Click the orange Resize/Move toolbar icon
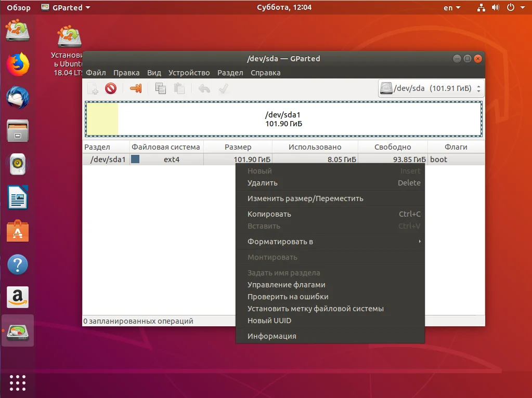This screenshot has width=532, height=398. pos(135,88)
